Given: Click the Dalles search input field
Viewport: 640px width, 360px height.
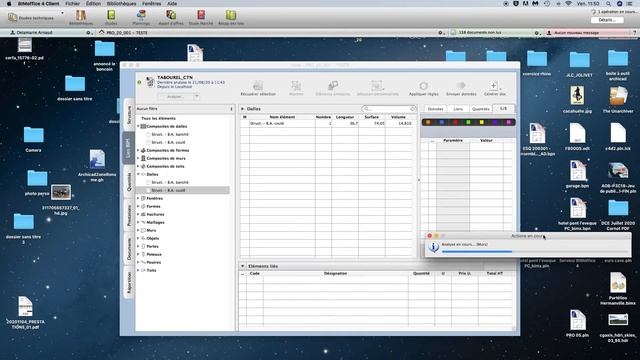Looking at the screenshot, I should click(389, 109).
